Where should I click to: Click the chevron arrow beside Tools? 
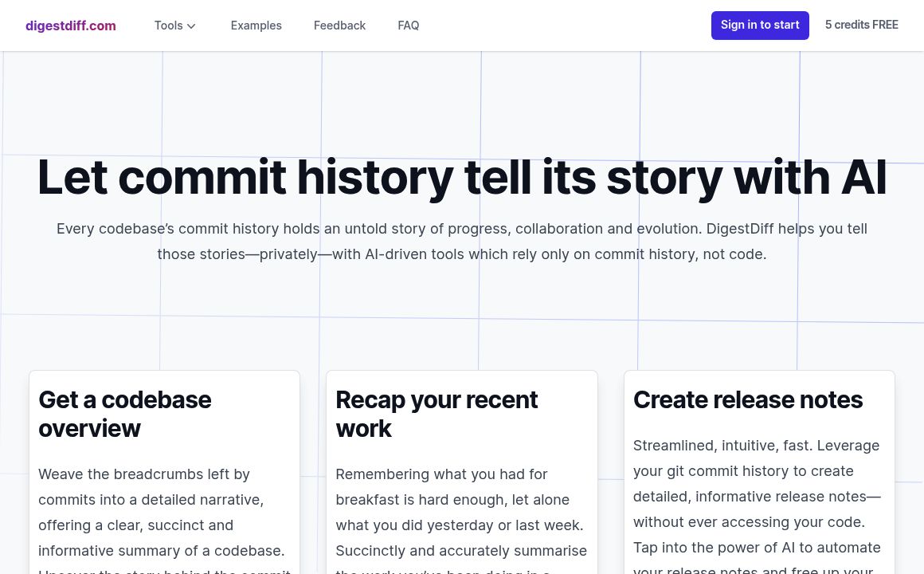coord(191,26)
